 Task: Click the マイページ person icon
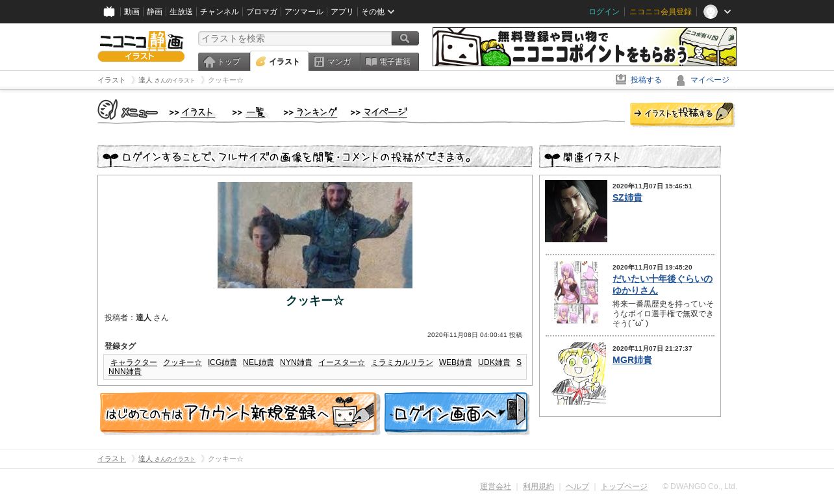click(x=681, y=80)
